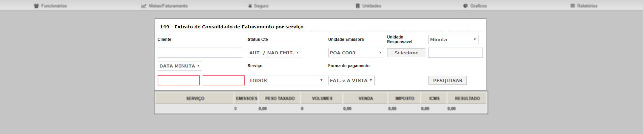The width and height of the screenshot is (644, 134).
Task: Click the IMPOSTO column header
Action: tap(405, 98)
